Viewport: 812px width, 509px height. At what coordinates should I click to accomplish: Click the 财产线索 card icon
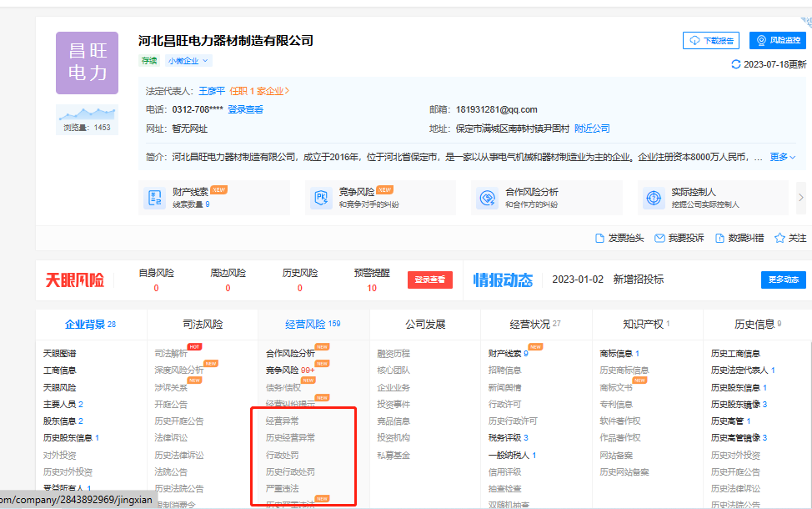click(154, 198)
